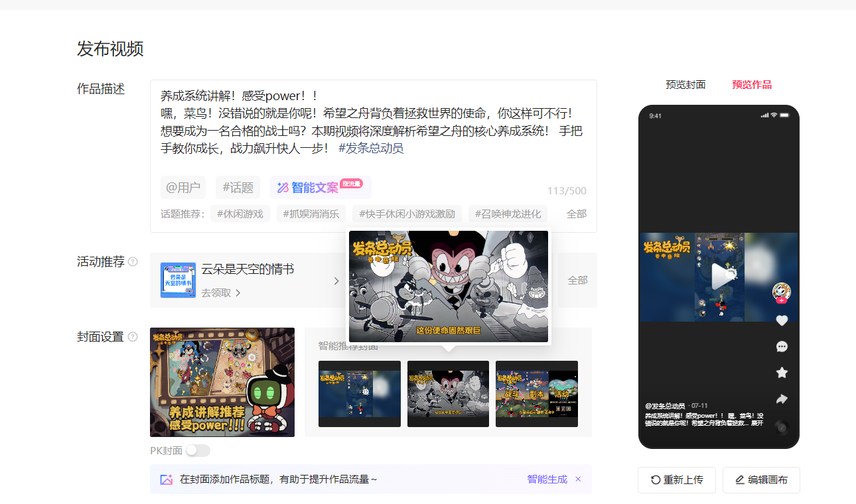
Task: Click @发条总动员 username in phone preview
Action: (664, 405)
